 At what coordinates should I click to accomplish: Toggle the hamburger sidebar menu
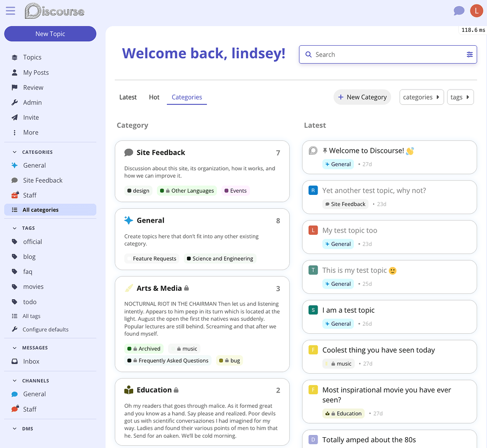tap(10, 11)
